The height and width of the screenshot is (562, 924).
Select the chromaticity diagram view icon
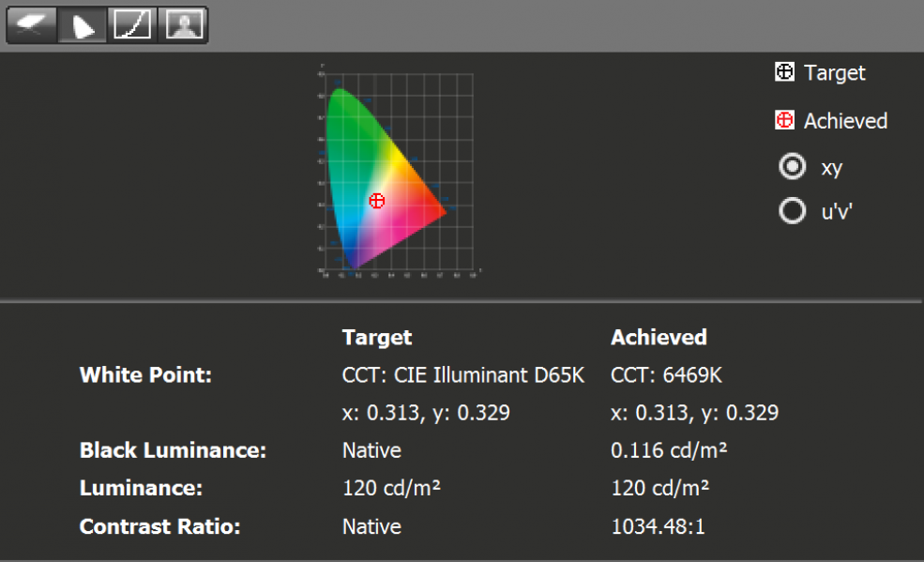83,25
